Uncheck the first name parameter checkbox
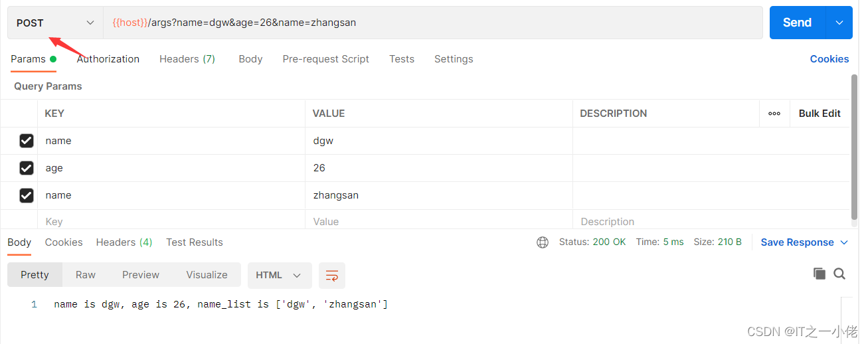The height and width of the screenshot is (344, 868). (27, 141)
